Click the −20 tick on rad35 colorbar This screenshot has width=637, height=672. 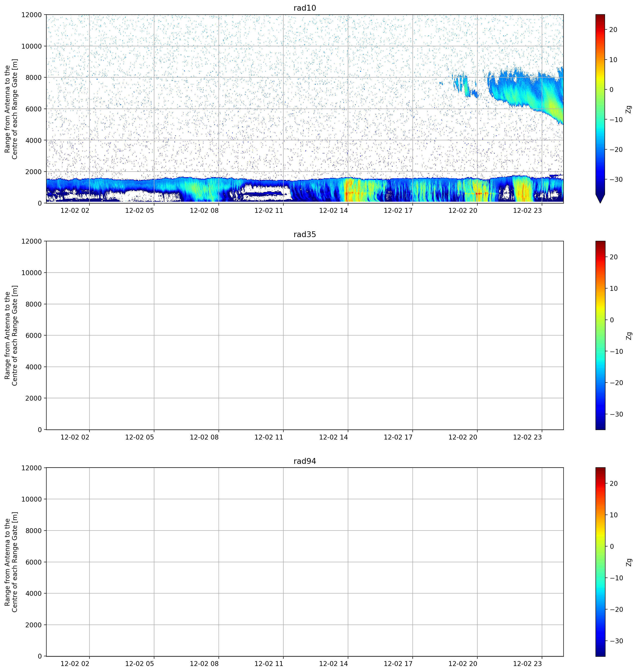tap(616, 383)
